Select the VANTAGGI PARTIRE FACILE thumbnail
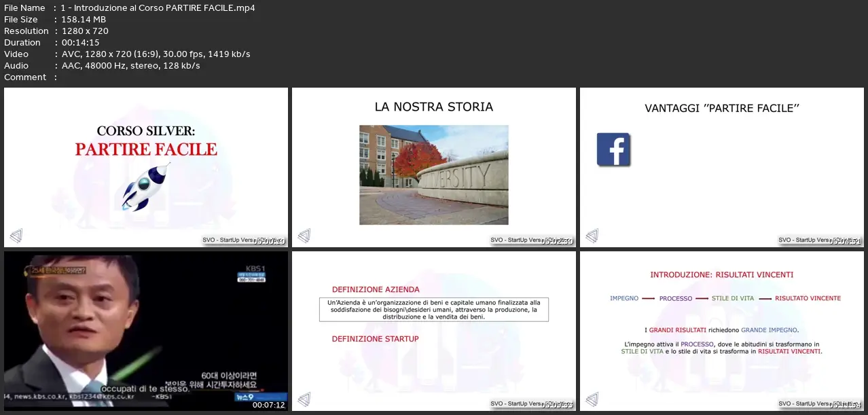The width and height of the screenshot is (868, 415). point(722,167)
